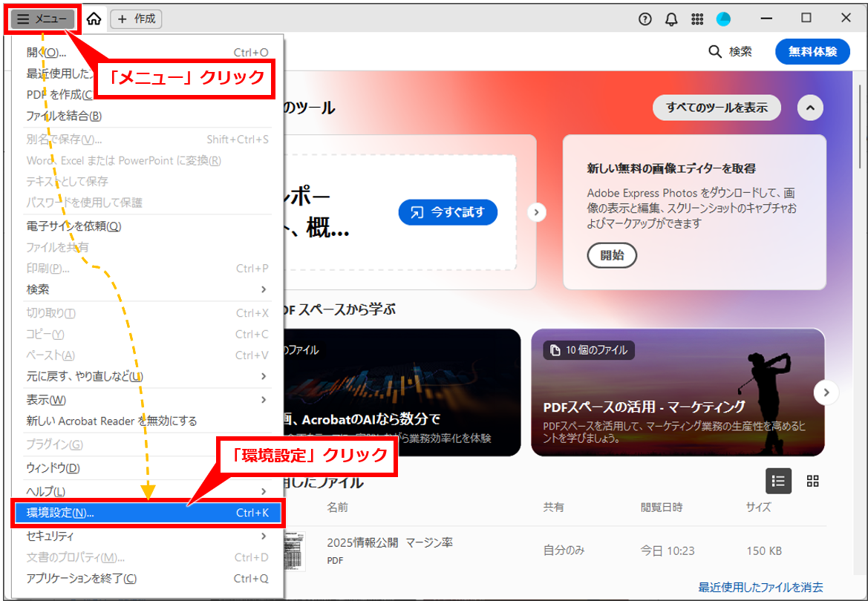Click the 開始 button
This screenshot has width=868, height=601.
(612, 255)
